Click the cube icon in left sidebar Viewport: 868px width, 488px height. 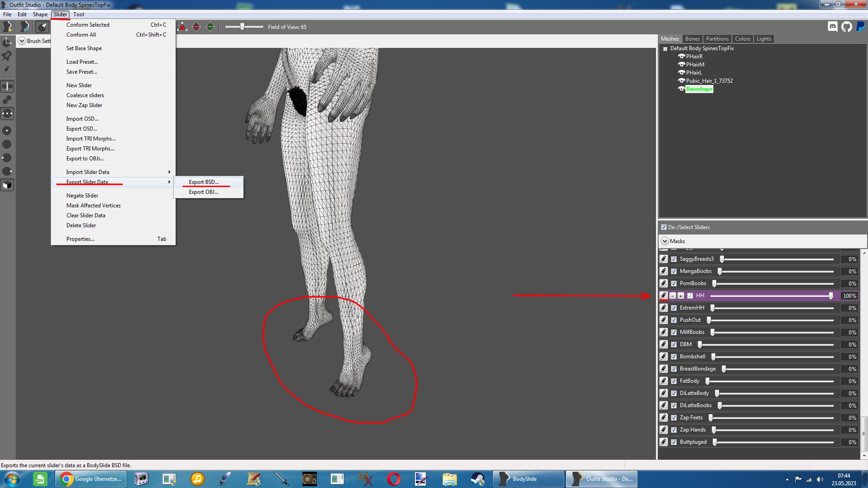(7, 185)
